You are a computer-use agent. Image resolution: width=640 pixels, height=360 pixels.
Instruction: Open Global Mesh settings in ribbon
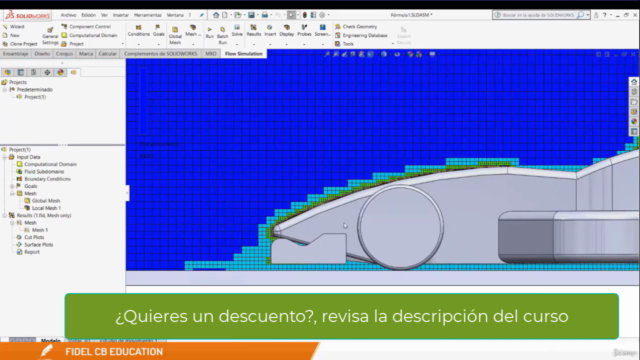click(x=175, y=36)
